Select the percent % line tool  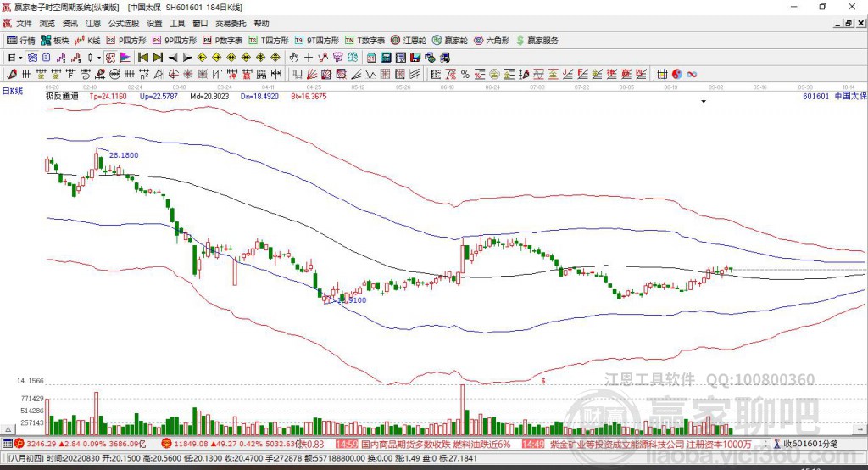[x=465, y=75]
